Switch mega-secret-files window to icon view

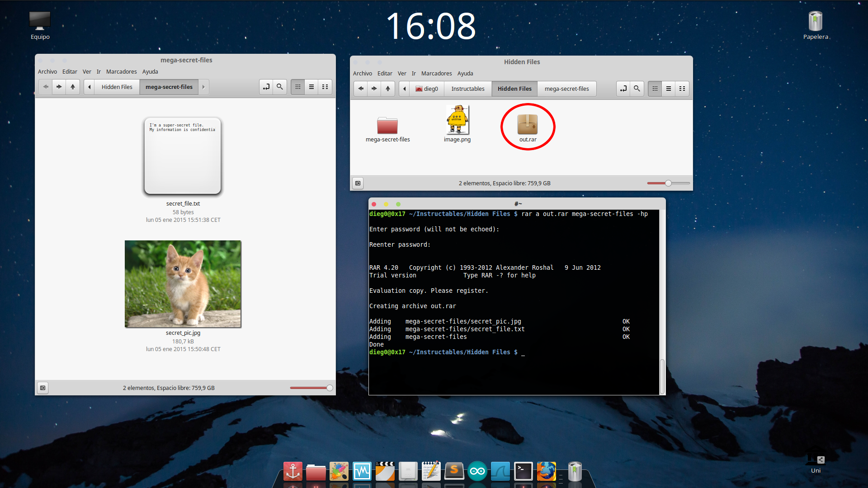tap(298, 87)
